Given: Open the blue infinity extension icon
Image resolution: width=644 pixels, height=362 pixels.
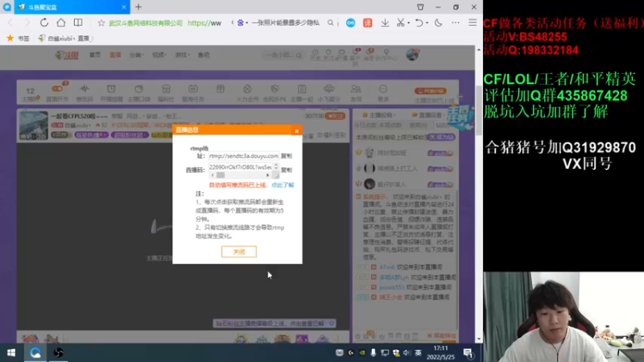Looking at the screenshot, I should pos(350,23).
